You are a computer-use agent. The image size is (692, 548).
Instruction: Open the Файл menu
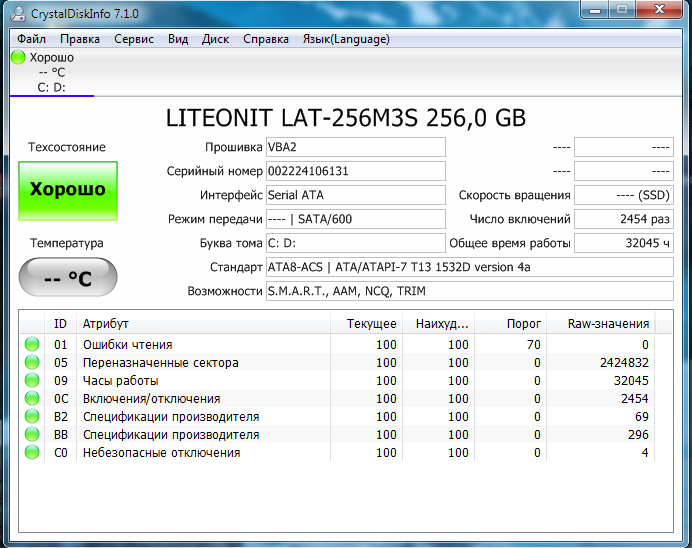point(31,39)
